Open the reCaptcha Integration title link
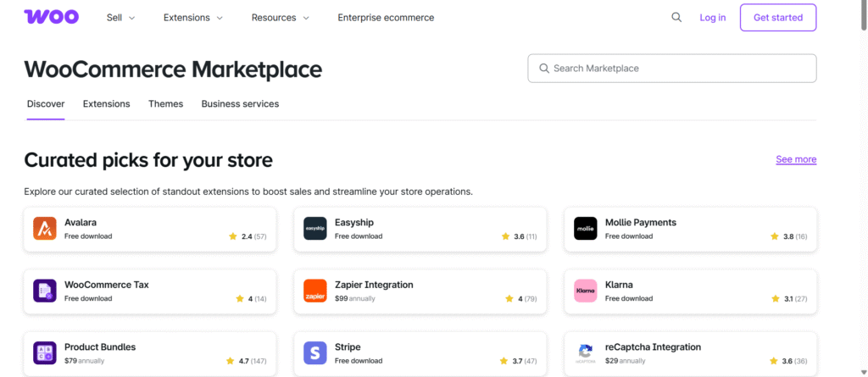The width and height of the screenshot is (868, 377). [x=653, y=347]
